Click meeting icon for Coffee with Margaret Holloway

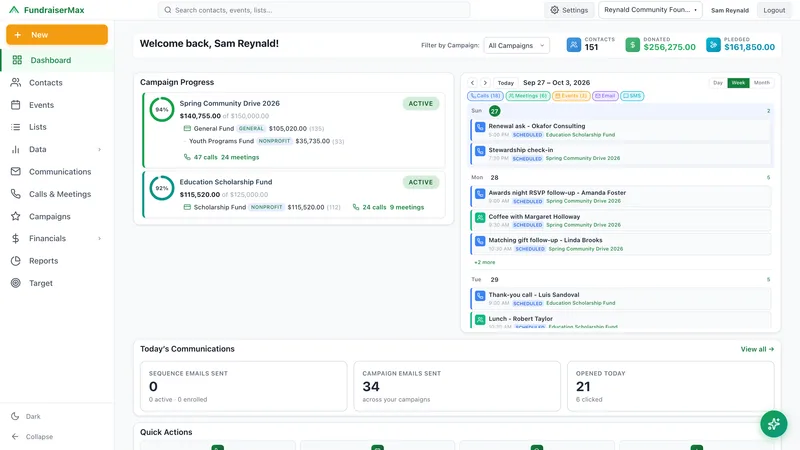pos(480,218)
